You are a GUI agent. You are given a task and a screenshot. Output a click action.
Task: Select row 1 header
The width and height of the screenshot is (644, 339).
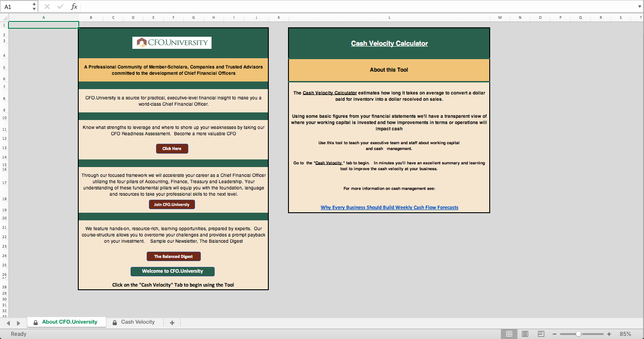(4, 25)
